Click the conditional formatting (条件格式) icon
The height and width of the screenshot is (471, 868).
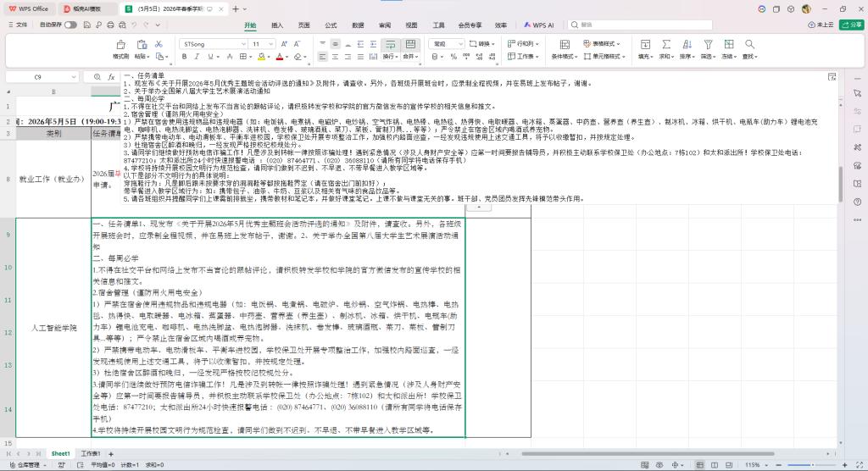(565, 44)
